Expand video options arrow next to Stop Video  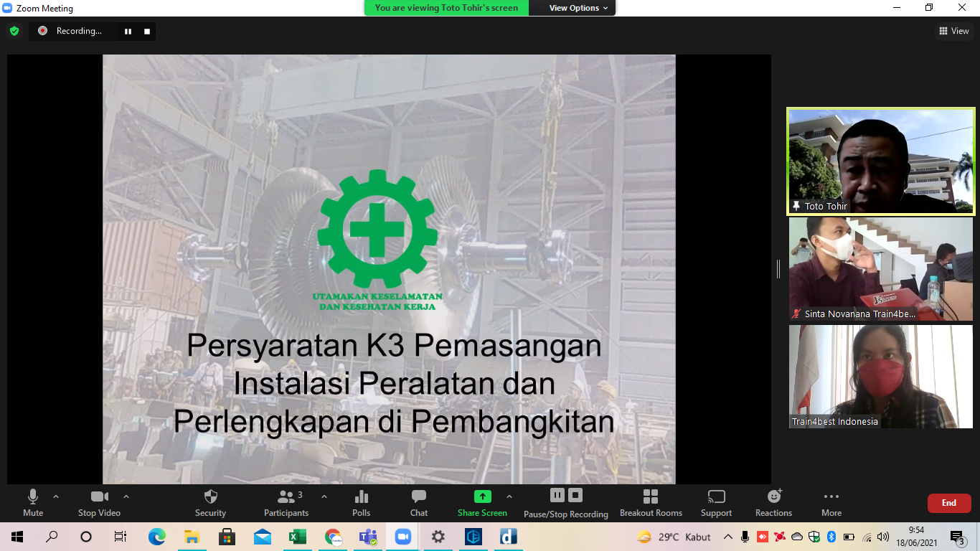(126, 496)
